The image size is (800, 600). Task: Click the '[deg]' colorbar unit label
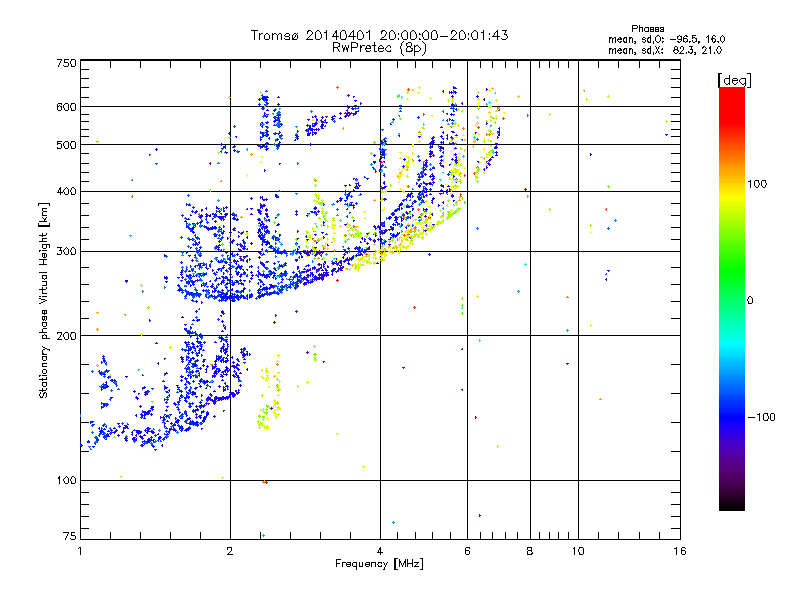(734, 80)
